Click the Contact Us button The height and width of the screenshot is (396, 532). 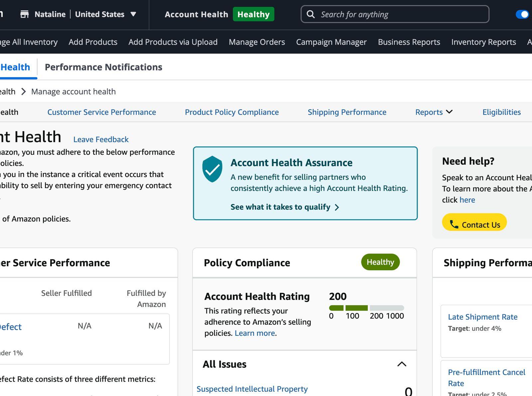tap(474, 222)
